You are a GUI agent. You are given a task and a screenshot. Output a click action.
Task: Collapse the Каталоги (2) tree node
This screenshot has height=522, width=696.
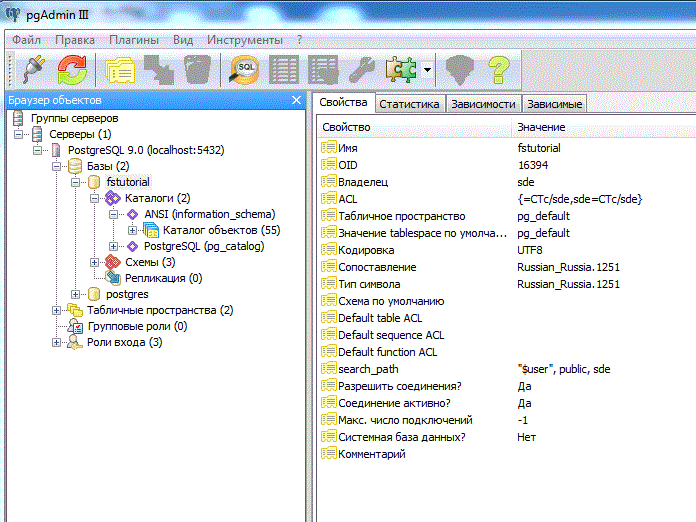tap(95, 198)
